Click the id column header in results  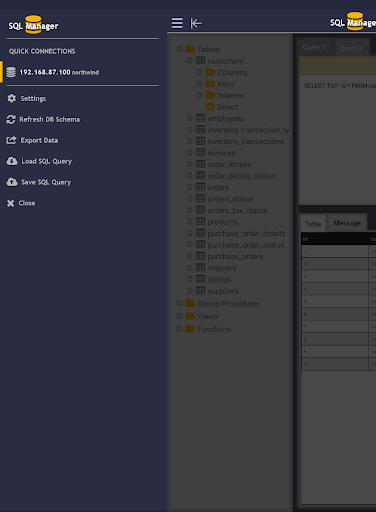335,239
